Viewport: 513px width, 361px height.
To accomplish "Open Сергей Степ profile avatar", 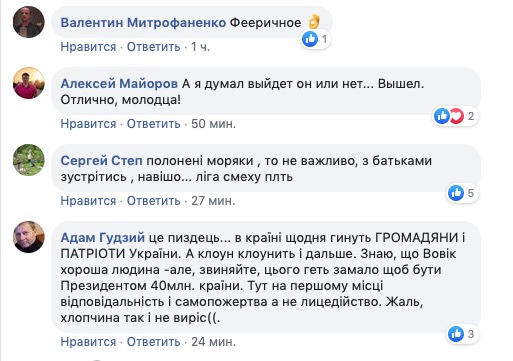I will coord(29,160).
